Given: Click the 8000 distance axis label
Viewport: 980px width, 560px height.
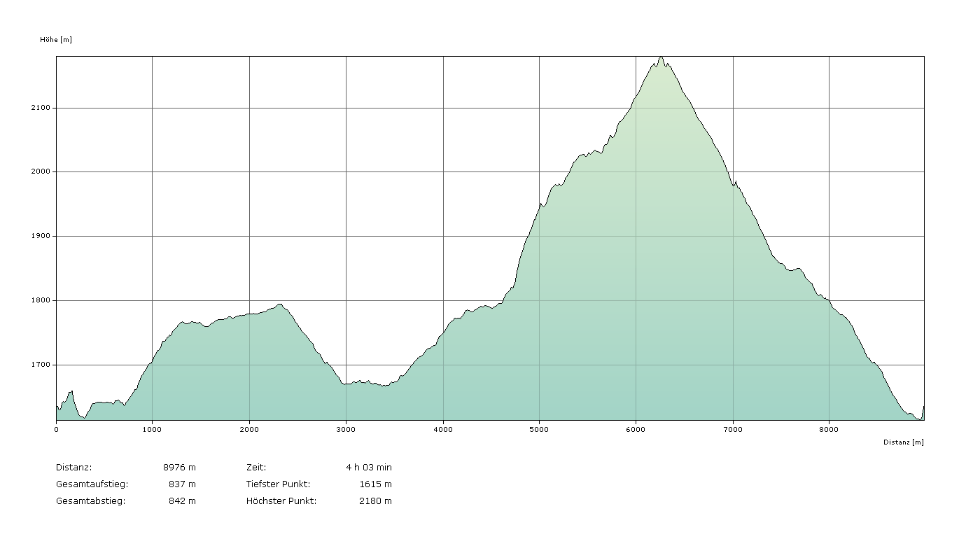Looking at the screenshot, I should 829,429.
